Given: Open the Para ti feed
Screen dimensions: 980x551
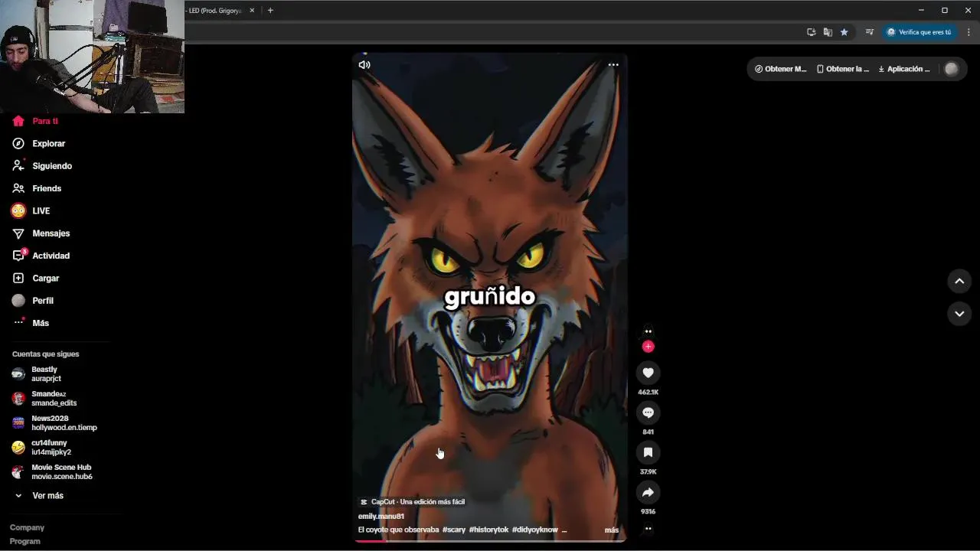Looking at the screenshot, I should coord(35,121).
